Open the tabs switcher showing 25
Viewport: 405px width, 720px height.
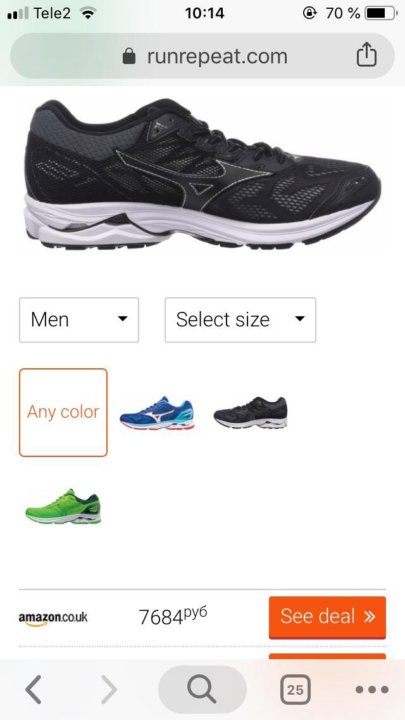(295, 689)
